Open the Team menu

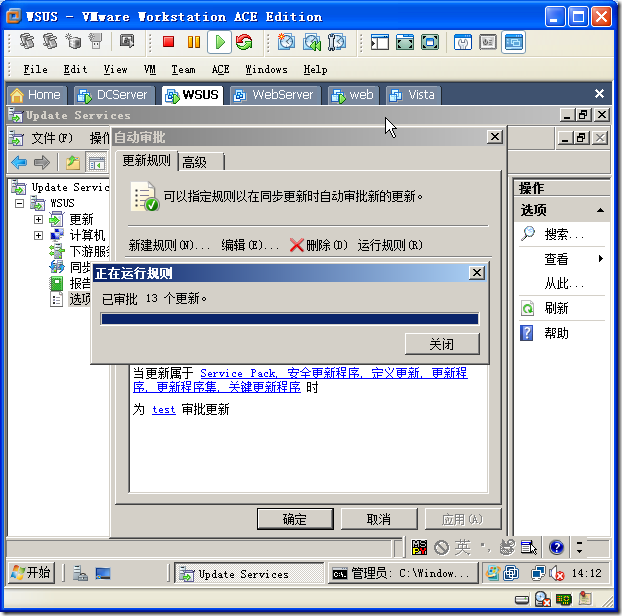[x=183, y=69]
